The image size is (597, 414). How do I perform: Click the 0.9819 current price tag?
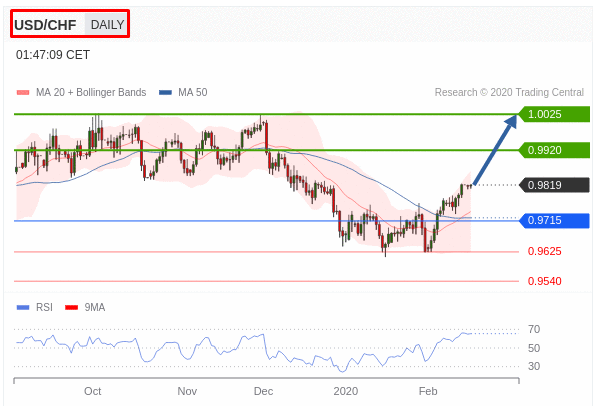coord(554,185)
